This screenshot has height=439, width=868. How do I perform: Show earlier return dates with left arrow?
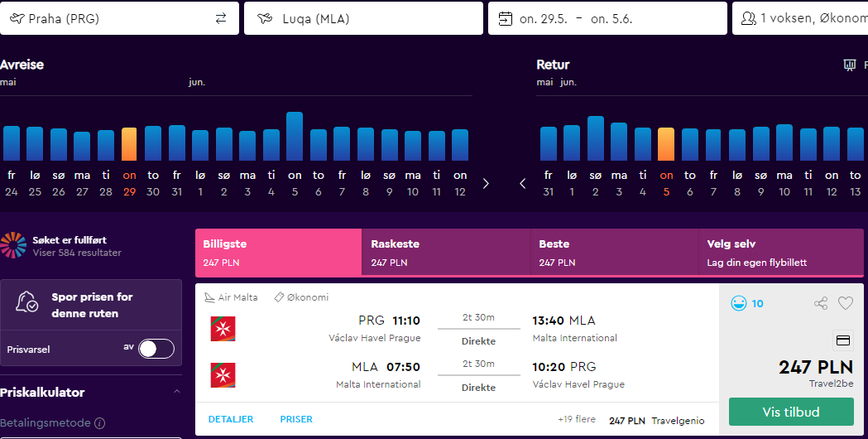point(523,184)
